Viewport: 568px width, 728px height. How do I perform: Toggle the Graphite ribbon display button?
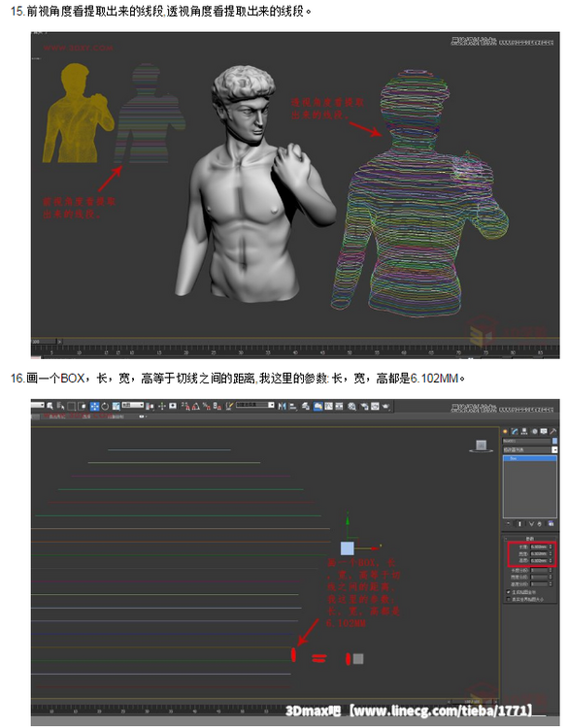click(x=317, y=406)
